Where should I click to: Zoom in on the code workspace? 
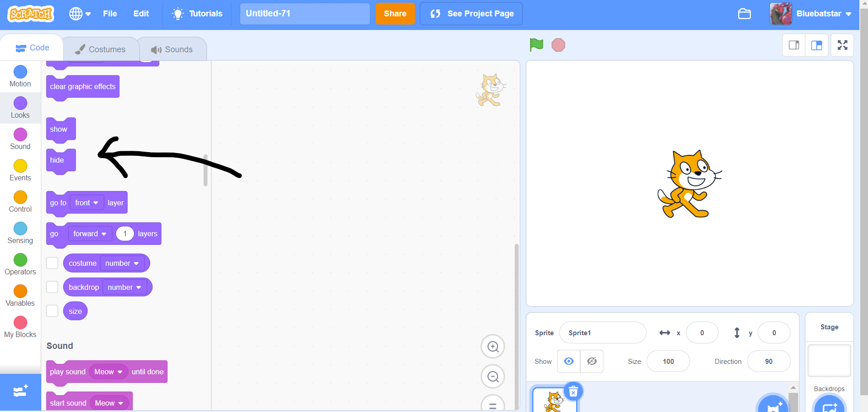click(493, 346)
